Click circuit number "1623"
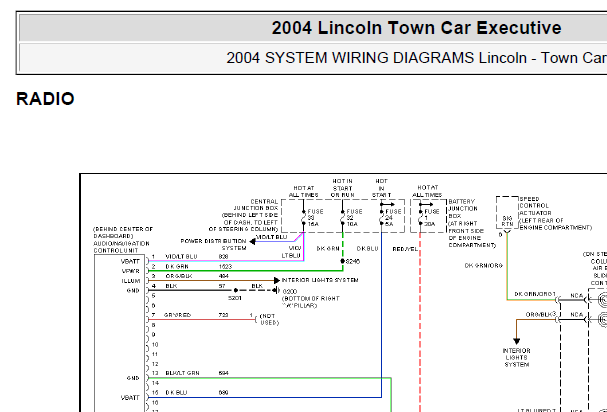 [x=225, y=266]
